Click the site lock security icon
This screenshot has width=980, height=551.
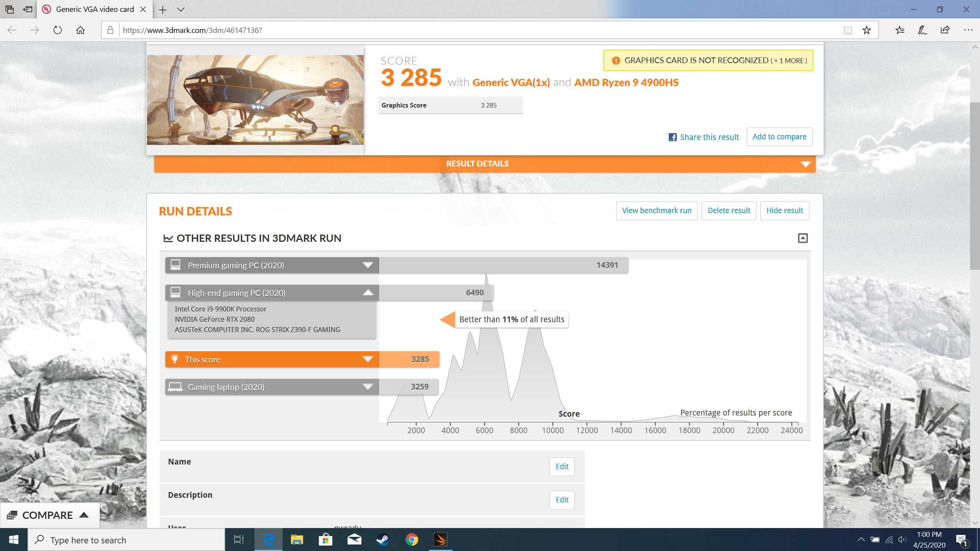(x=110, y=30)
